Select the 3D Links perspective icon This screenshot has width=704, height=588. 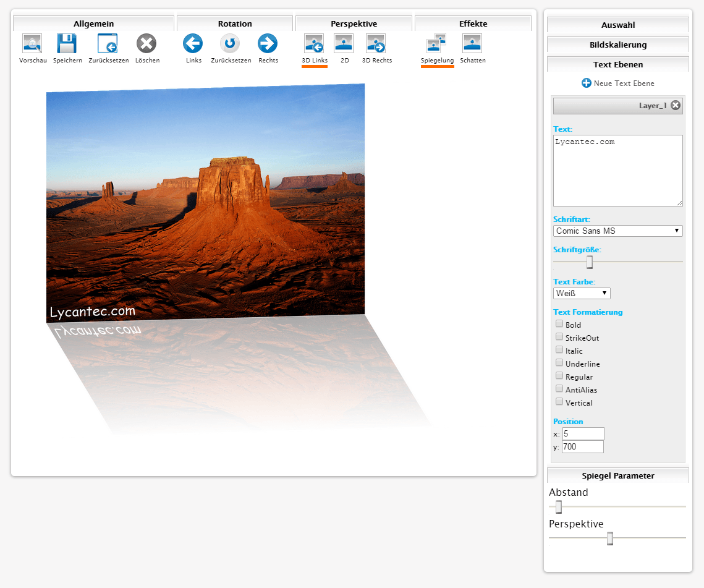pyautogui.click(x=314, y=43)
